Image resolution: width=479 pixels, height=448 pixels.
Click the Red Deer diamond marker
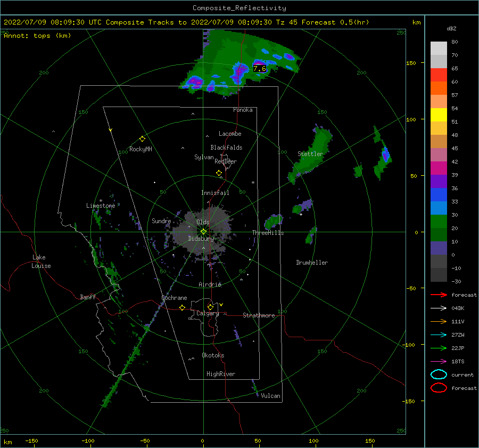point(219,173)
